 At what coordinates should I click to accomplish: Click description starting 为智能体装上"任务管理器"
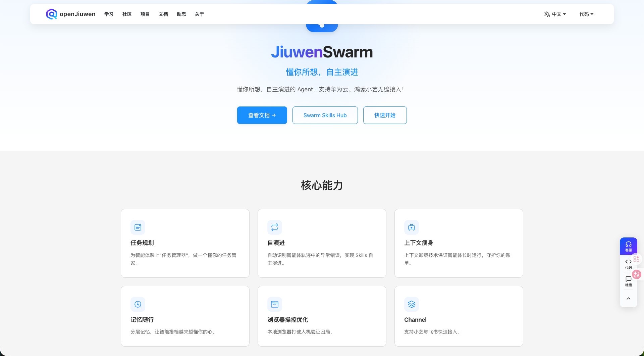click(x=184, y=259)
